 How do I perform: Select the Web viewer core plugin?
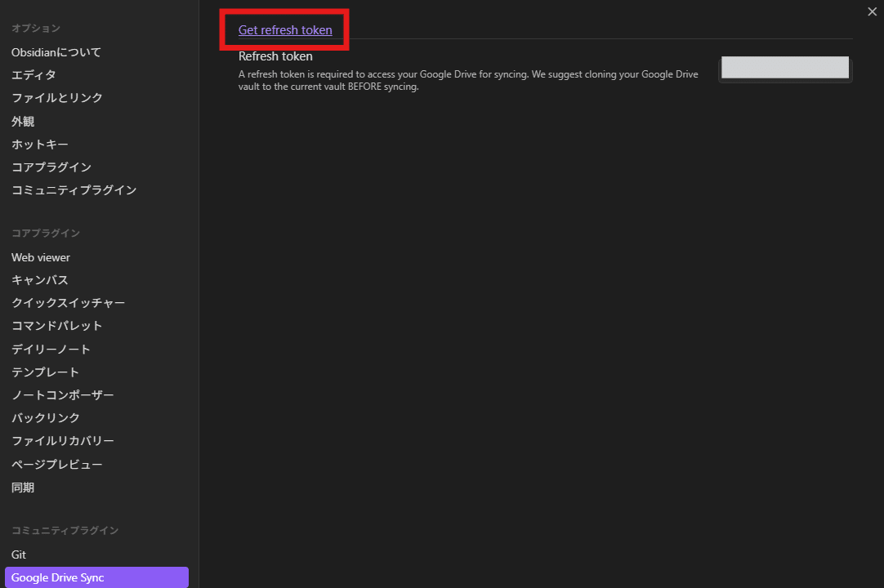coord(40,257)
